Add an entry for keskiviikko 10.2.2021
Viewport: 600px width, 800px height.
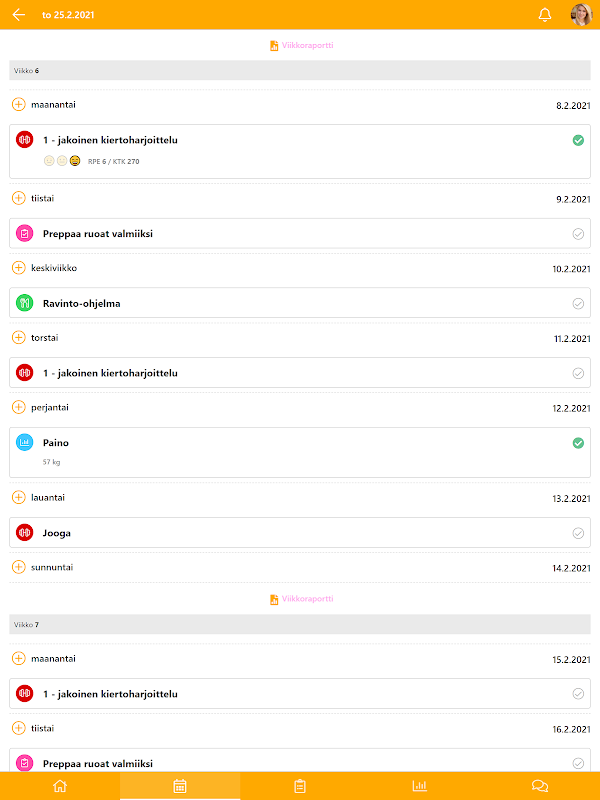[x=19, y=268]
